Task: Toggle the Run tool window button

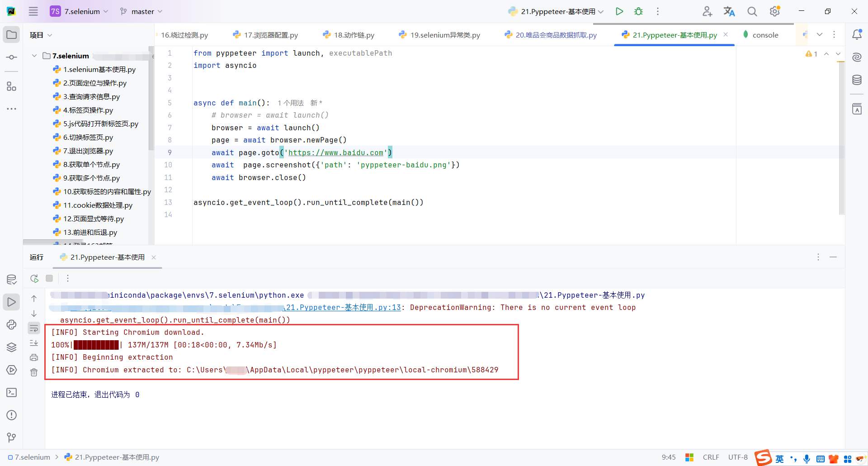Action: point(12,302)
